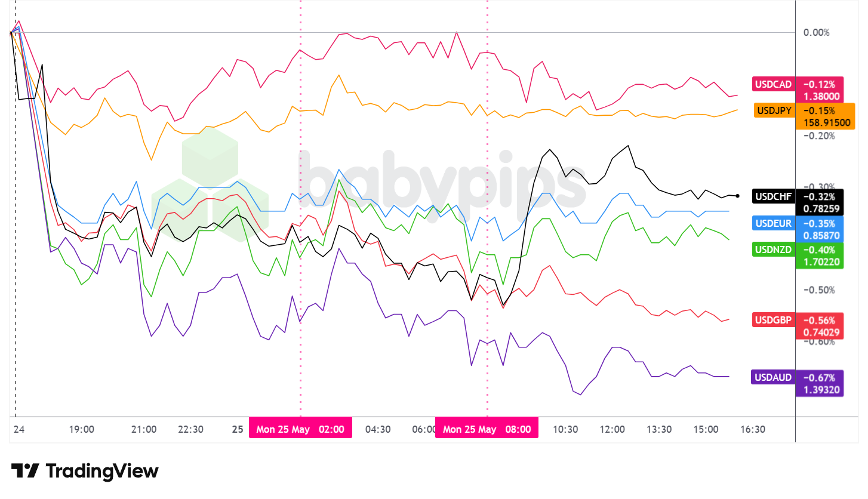Click the USDJPY 158.91500 price tag
This screenshot has height=499, width=868.
[x=826, y=123]
